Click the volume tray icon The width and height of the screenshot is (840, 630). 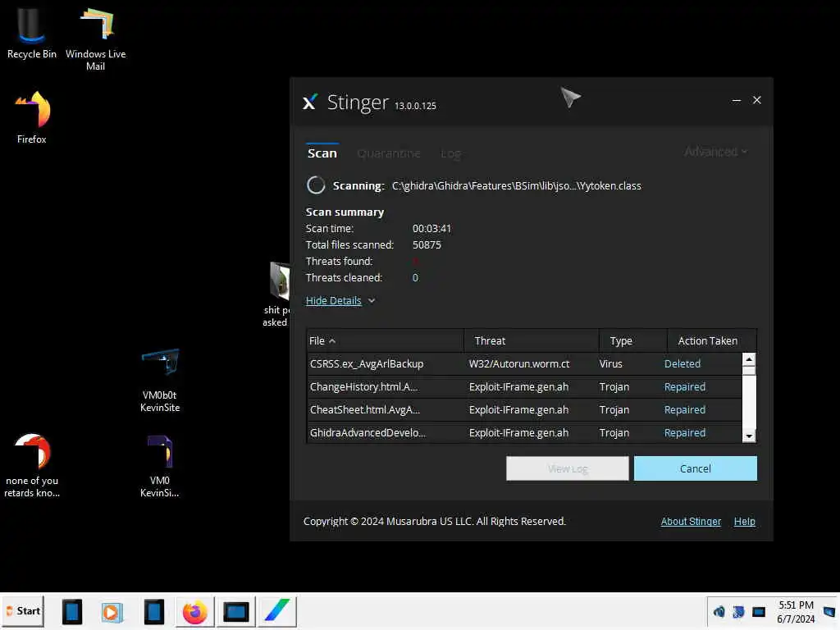point(719,612)
